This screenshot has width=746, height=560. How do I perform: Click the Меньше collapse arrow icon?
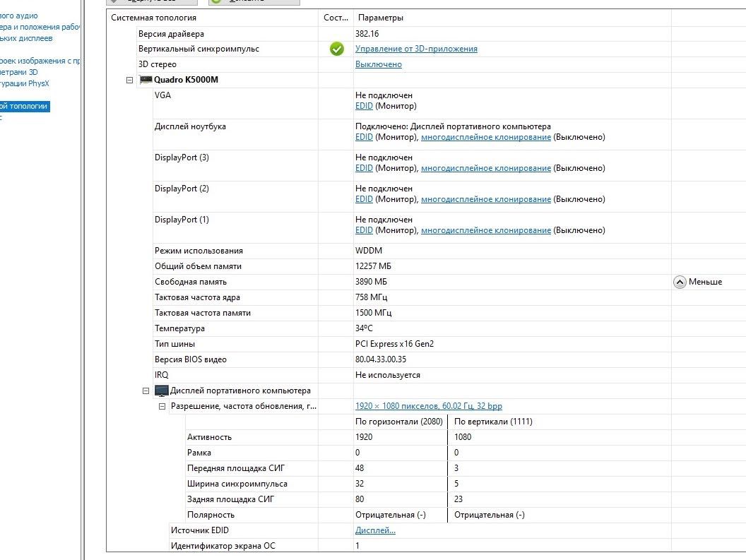click(680, 282)
